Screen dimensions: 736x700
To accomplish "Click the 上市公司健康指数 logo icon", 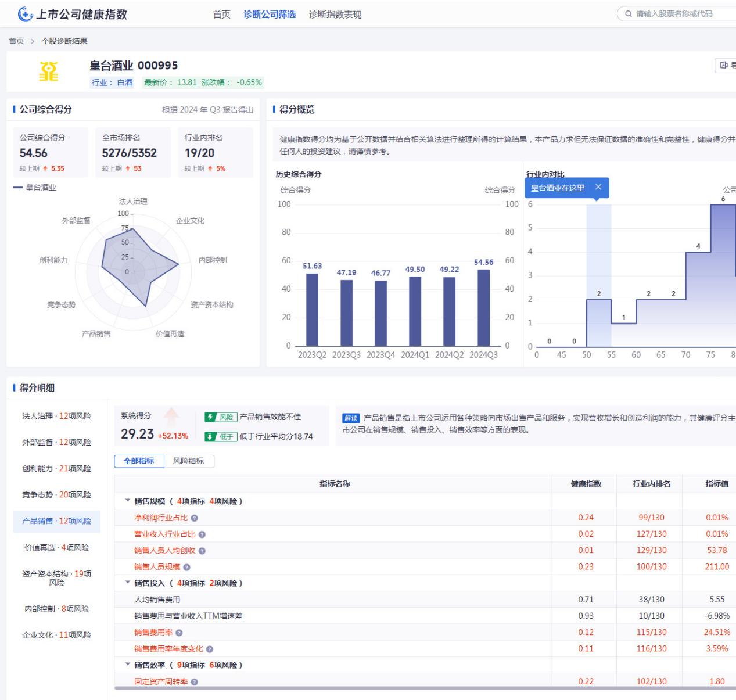I will click(25, 14).
